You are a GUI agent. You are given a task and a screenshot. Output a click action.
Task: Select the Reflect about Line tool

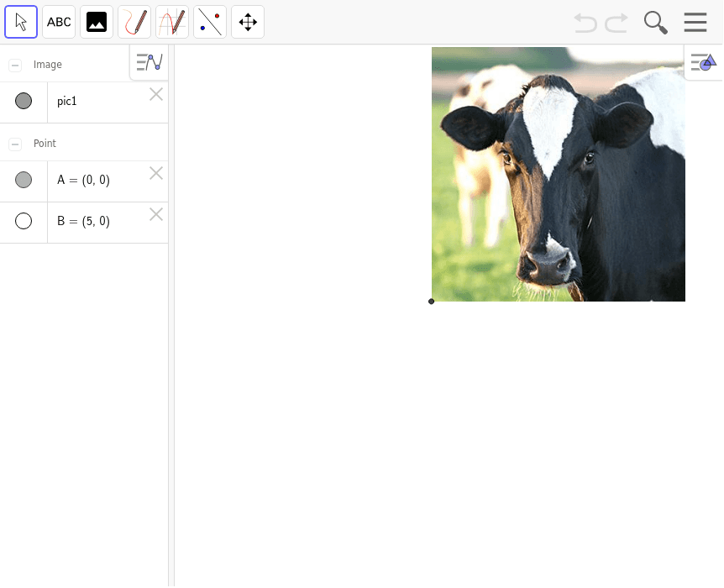pos(210,22)
